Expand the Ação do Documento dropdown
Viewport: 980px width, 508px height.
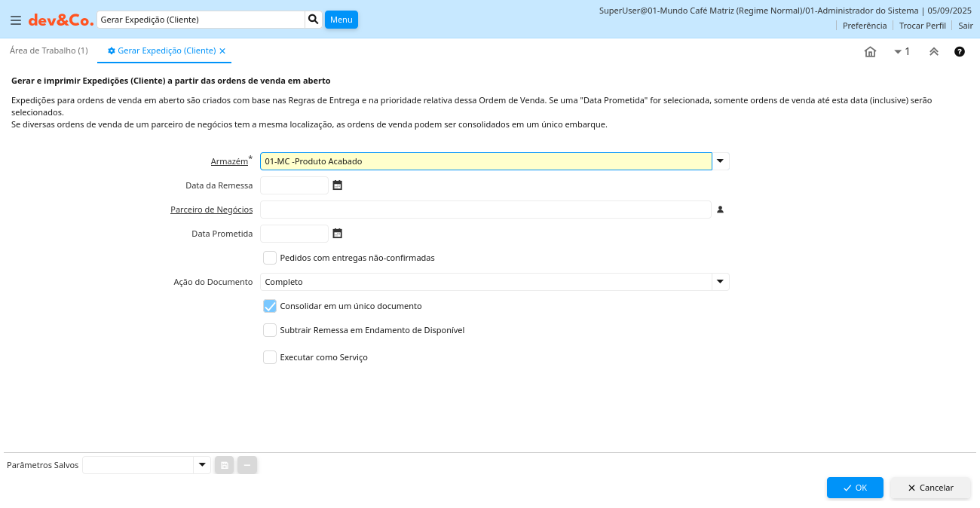tap(721, 282)
